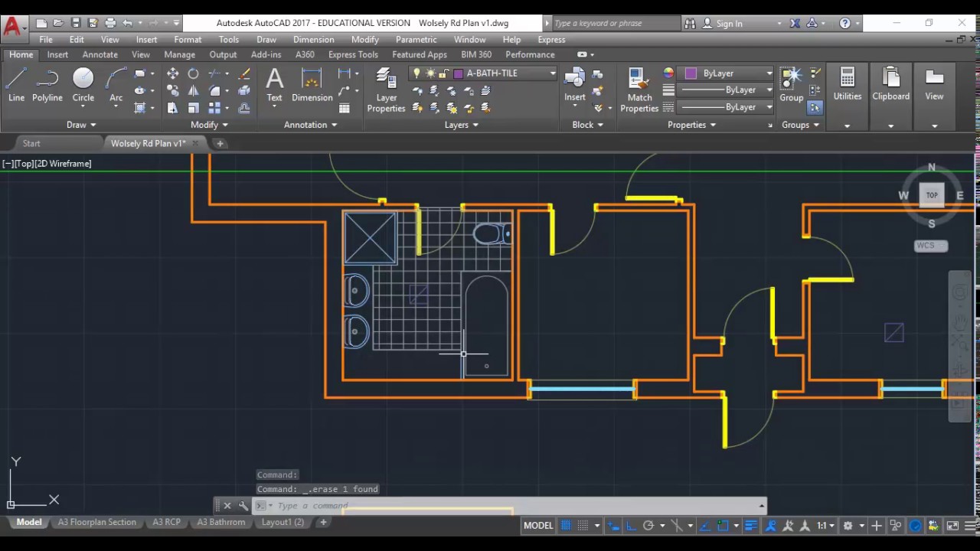Open Layer Properties manager
The height and width of the screenshot is (551, 980).
(386, 86)
